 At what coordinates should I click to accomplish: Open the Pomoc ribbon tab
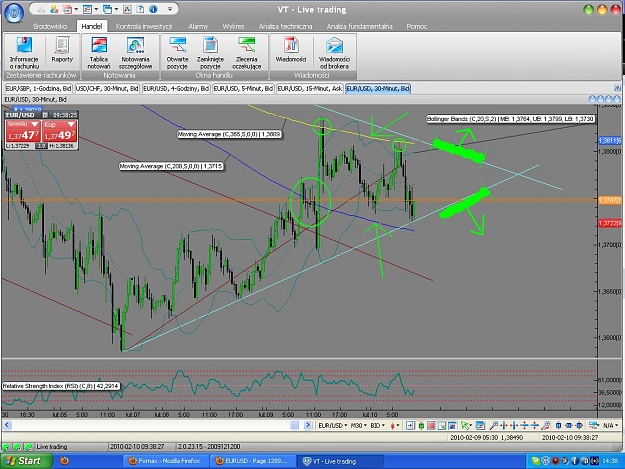coord(417,26)
